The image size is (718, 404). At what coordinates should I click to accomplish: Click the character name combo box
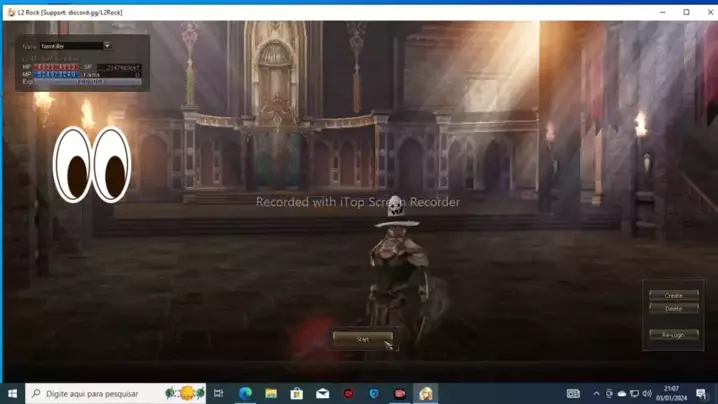click(x=72, y=46)
